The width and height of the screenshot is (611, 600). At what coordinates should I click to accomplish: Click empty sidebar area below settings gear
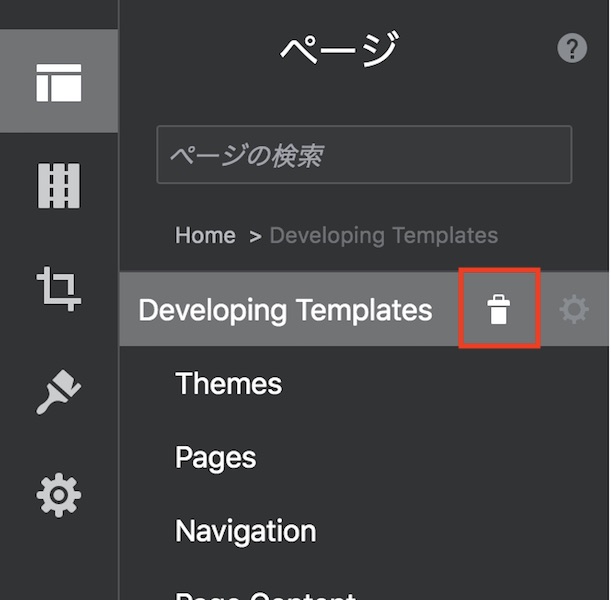[58, 565]
